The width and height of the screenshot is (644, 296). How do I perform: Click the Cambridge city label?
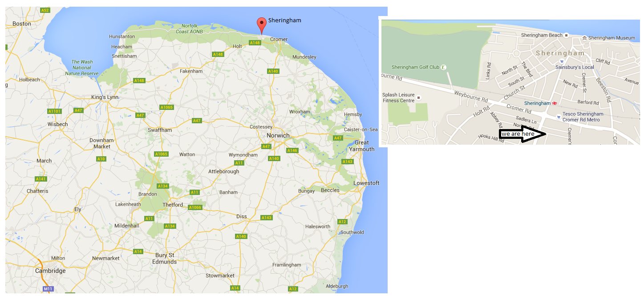pos(50,271)
